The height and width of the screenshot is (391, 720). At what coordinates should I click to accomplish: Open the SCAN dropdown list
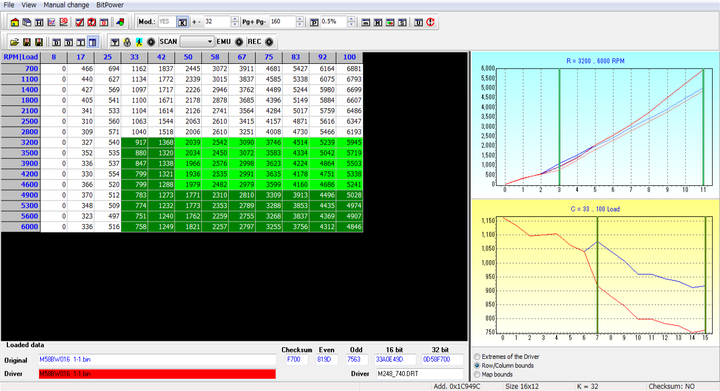tap(210, 42)
